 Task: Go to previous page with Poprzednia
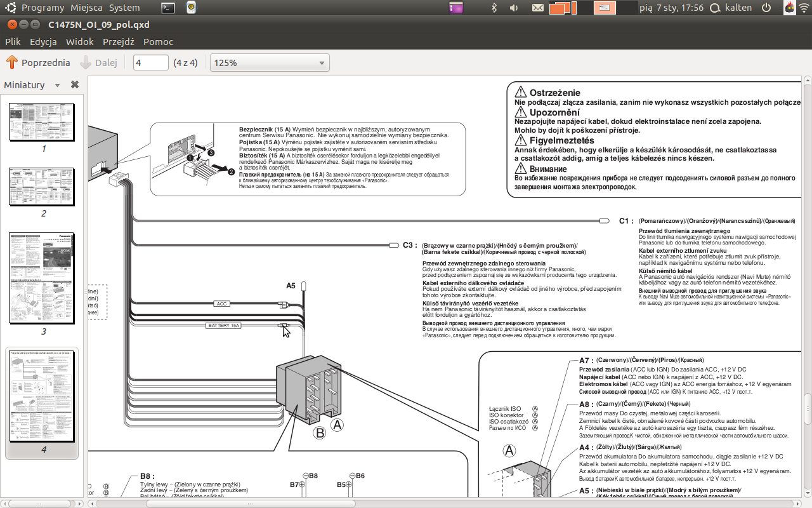(x=38, y=63)
